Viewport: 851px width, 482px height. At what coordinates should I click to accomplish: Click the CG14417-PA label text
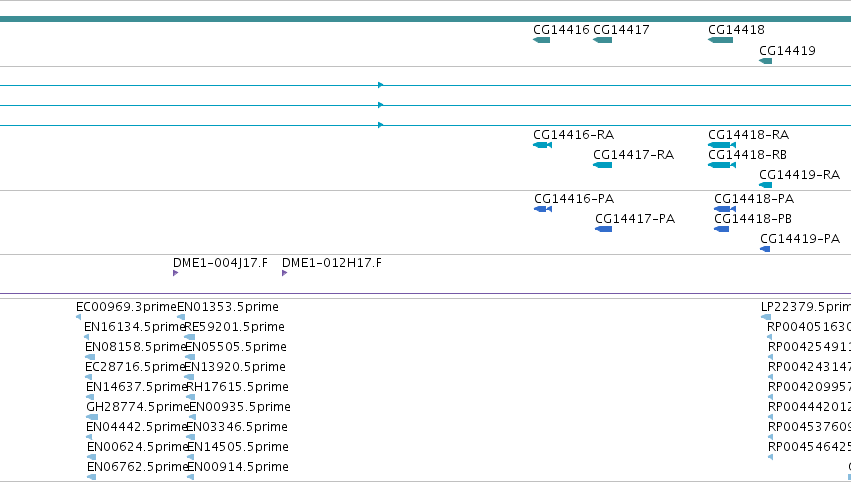coord(635,219)
